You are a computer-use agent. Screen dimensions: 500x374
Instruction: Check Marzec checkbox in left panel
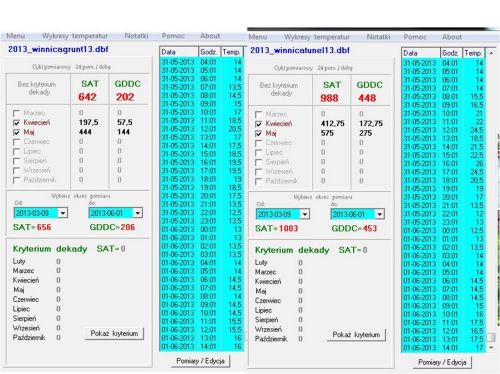pos(16,113)
